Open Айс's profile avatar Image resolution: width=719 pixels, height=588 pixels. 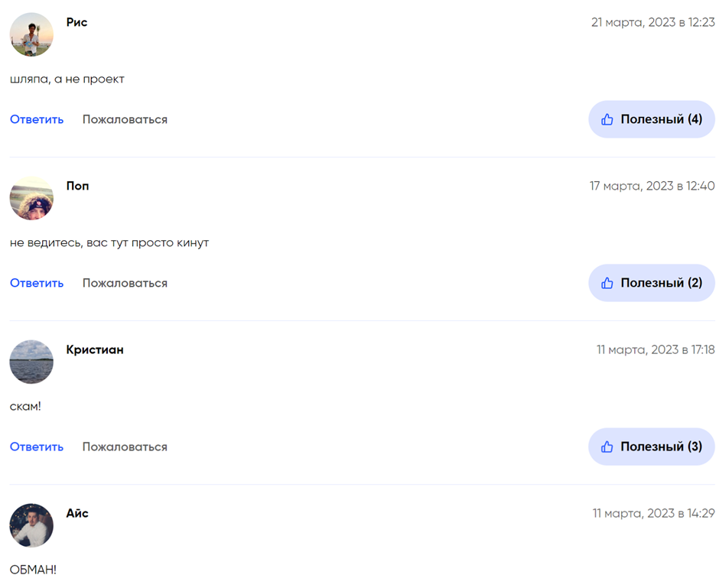[31, 525]
